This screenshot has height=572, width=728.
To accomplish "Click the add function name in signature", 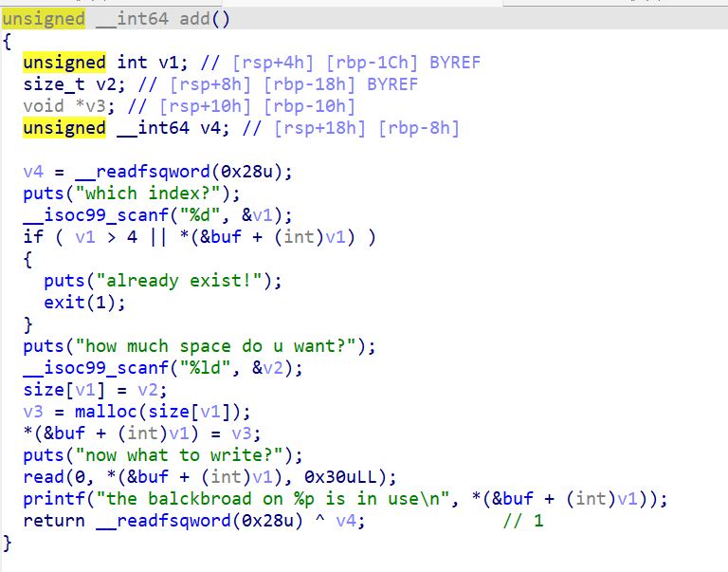I will (195, 19).
